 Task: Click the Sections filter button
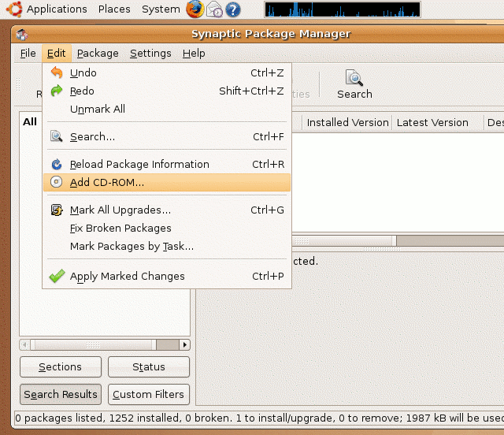pyautogui.click(x=61, y=366)
